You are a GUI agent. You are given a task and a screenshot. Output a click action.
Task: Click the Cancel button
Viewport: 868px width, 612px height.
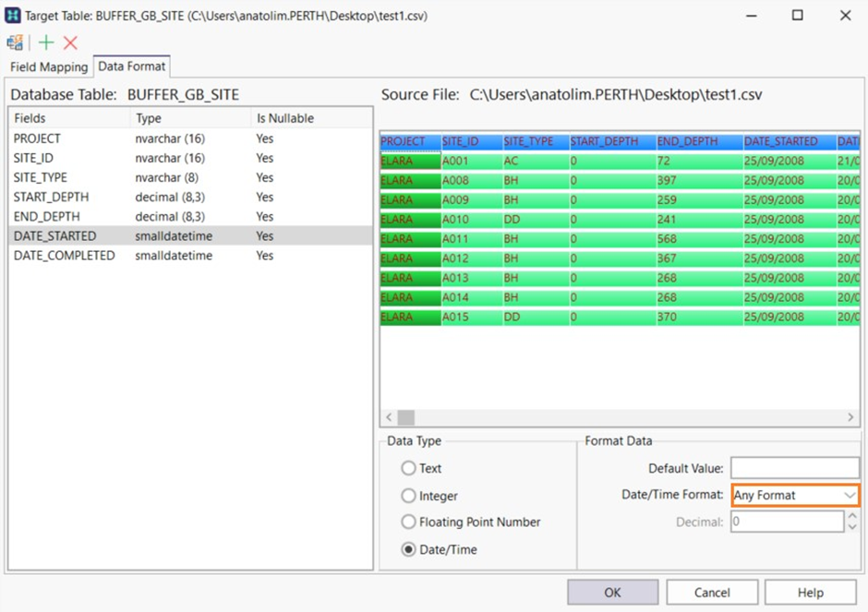point(712,592)
